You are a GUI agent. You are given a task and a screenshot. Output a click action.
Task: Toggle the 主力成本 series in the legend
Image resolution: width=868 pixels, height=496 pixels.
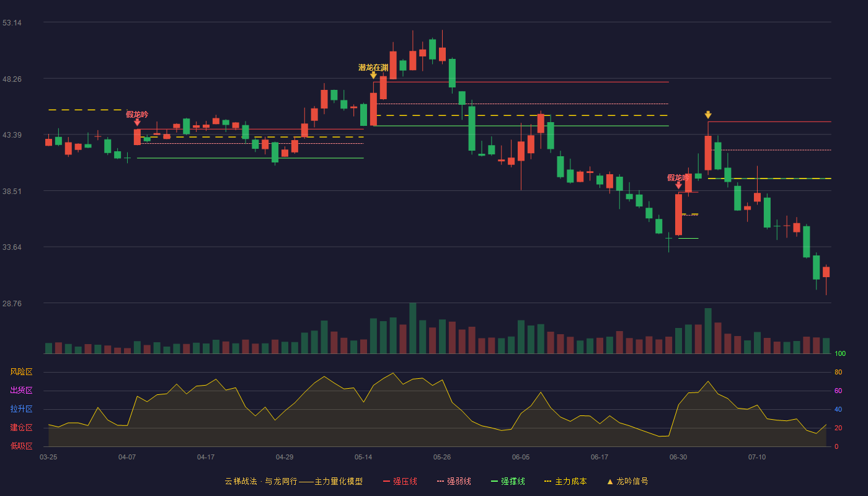point(565,481)
